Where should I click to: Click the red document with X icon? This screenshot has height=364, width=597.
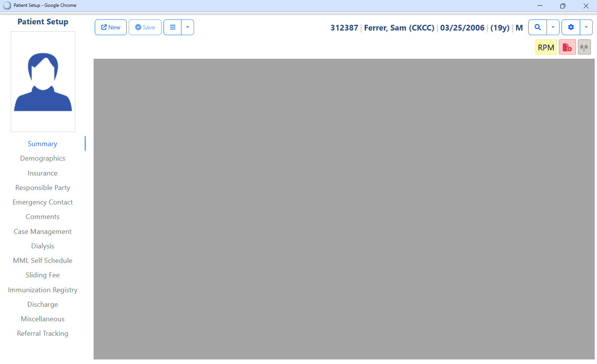tap(567, 47)
